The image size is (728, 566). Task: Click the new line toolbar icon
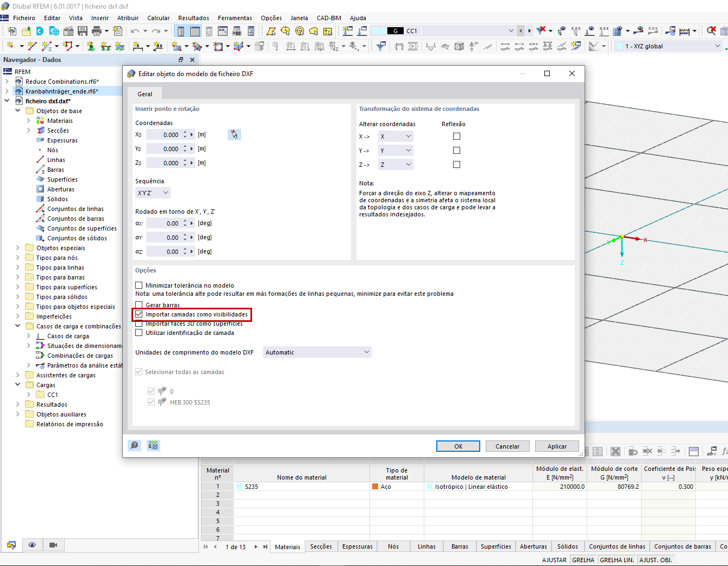tap(32, 46)
